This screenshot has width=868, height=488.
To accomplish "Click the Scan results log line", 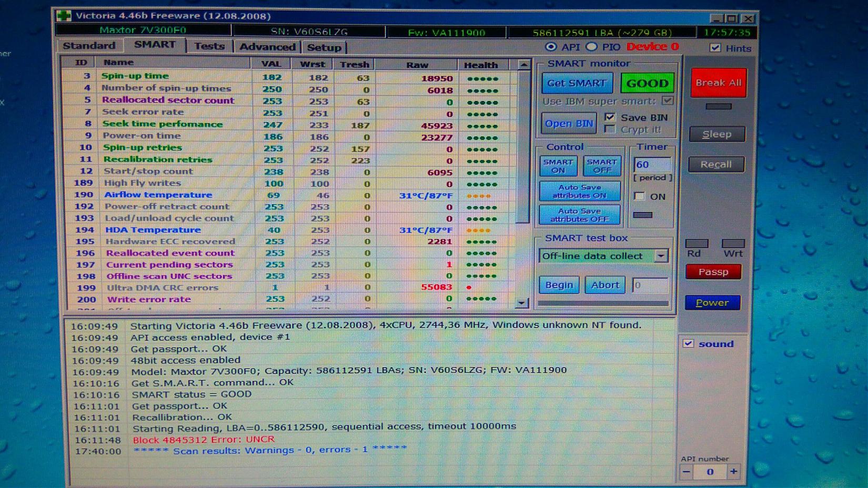I will point(270,450).
